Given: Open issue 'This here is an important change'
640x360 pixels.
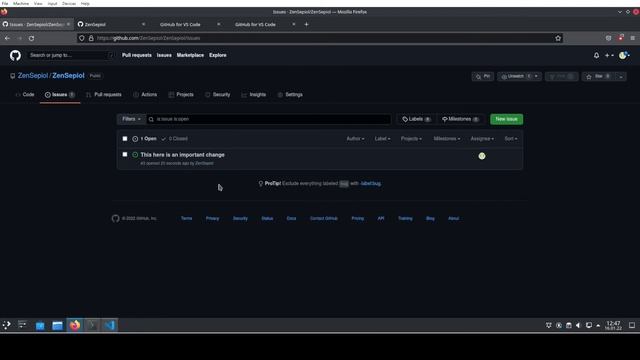Looking at the screenshot, I should [182, 155].
